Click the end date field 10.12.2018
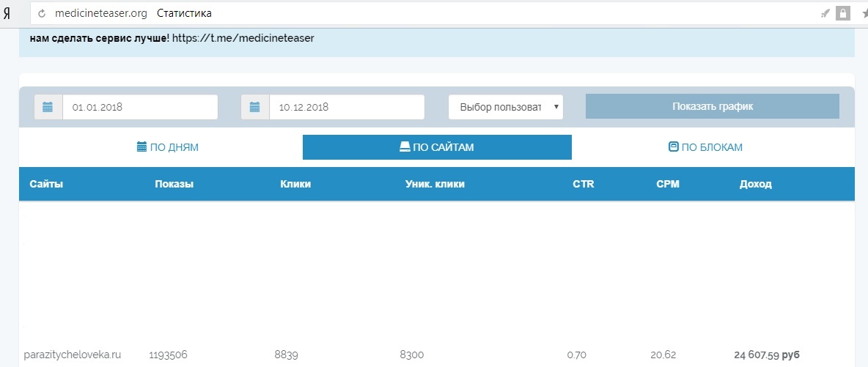 pos(347,107)
